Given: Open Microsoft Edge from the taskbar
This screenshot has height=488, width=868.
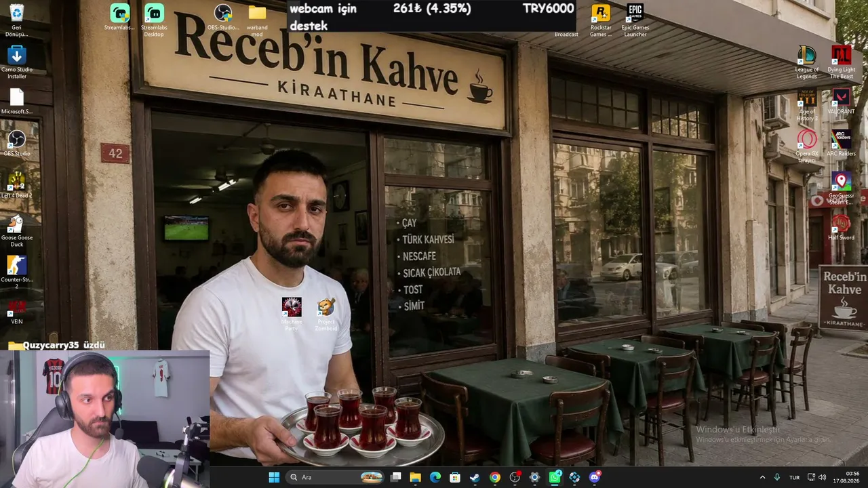Looking at the screenshot, I should pos(435,477).
